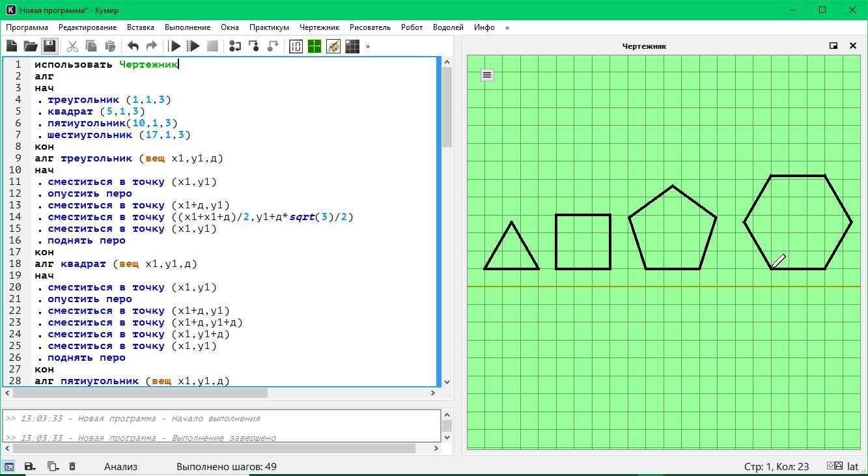Image resolution: width=868 pixels, height=476 pixels.
Task: Open the Рисователь palette icon in toolbar
Action: coord(333,46)
